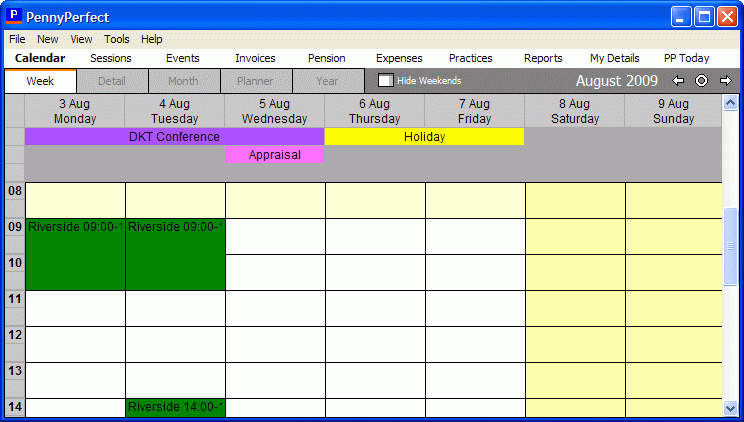The height and width of the screenshot is (422, 744).
Task: Open the File menu
Action: coord(17,39)
